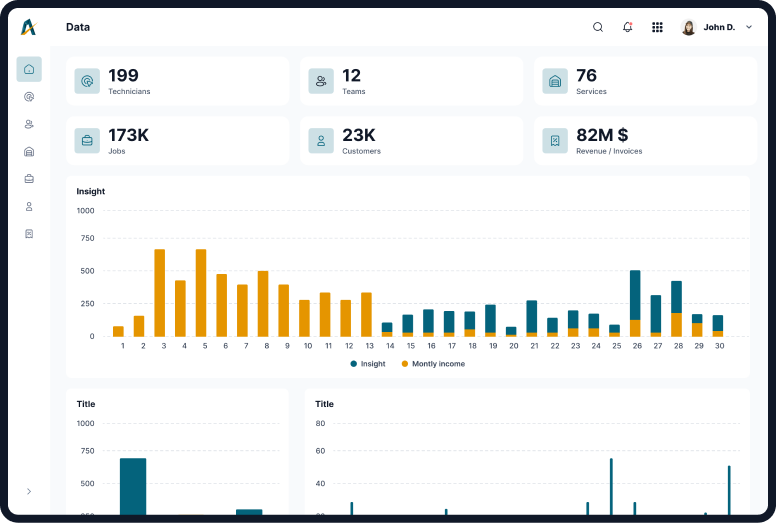Click the tallest spike in the lower-right Title chart
This screenshot has height=523, width=776.
[611, 487]
